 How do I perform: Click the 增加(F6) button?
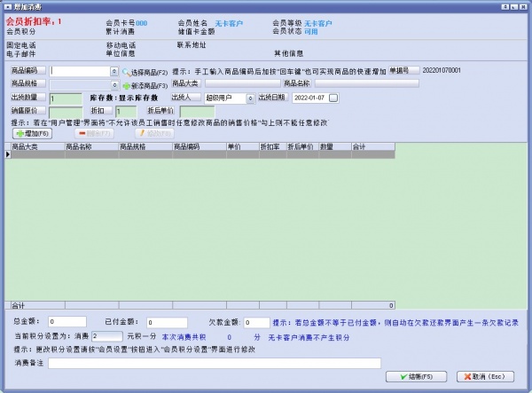click(x=32, y=133)
